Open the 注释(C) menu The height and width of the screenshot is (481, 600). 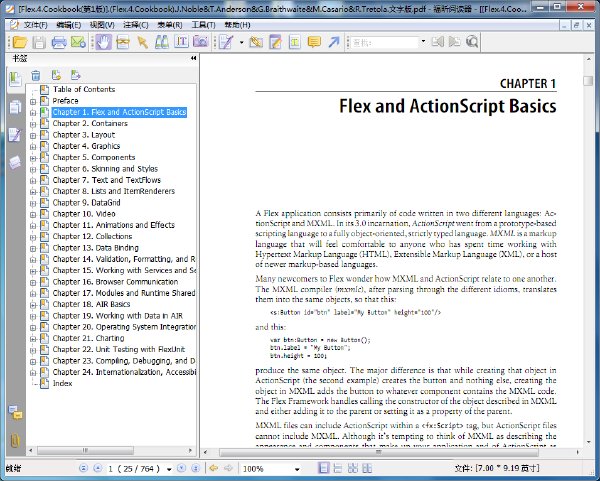coord(136,25)
